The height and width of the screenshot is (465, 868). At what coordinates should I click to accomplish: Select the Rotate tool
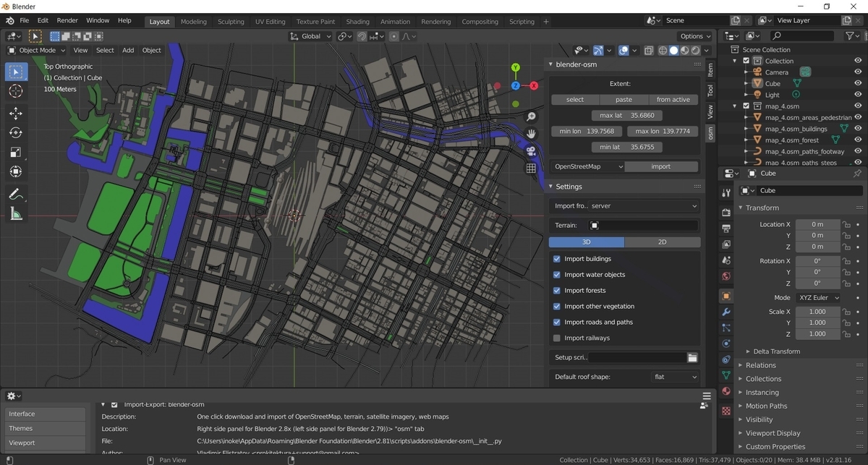point(16,133)
